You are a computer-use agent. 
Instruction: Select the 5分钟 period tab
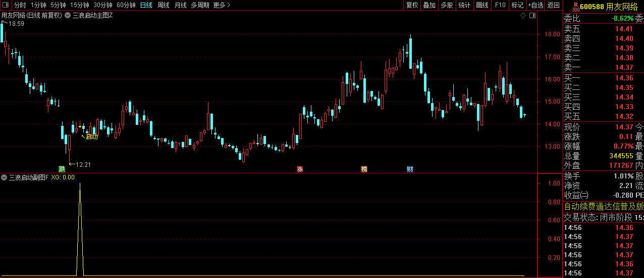pos(58,5)
